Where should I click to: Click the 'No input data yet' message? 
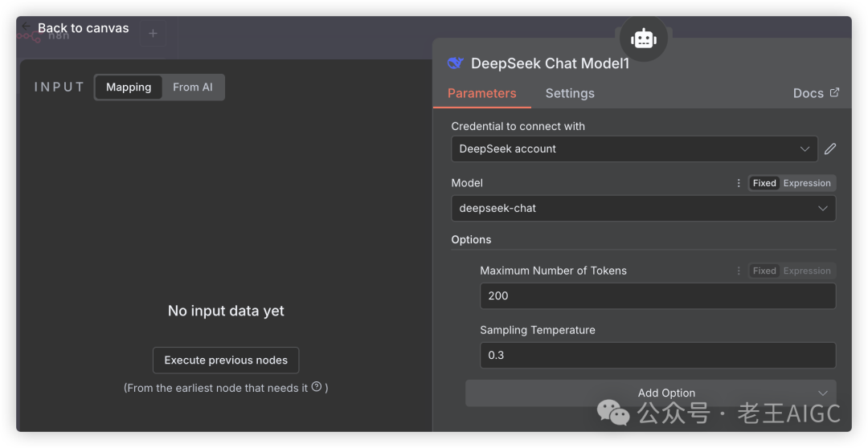tap(226, 311)
